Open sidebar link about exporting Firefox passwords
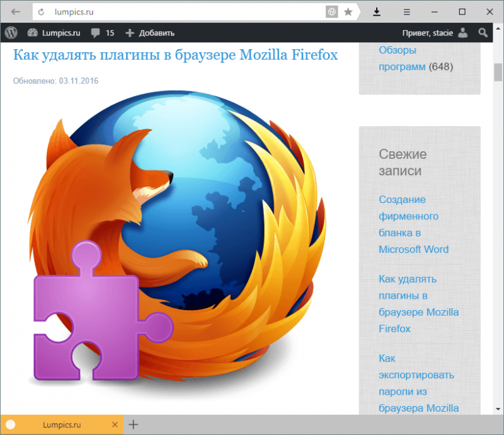 click(x=418, y=383)
